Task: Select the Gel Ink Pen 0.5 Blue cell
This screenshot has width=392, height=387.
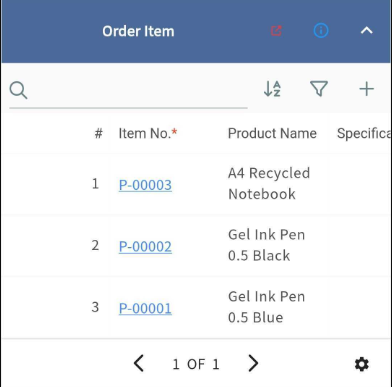Action: tap(267, 307)
